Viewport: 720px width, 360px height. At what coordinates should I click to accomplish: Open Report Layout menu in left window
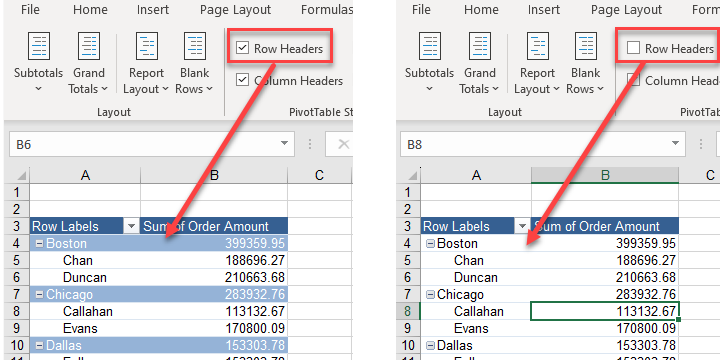coord(146,62)
